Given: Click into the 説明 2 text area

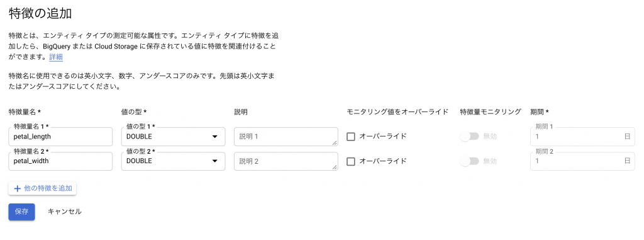Looking at the screenshot, I should click(286, 161).
